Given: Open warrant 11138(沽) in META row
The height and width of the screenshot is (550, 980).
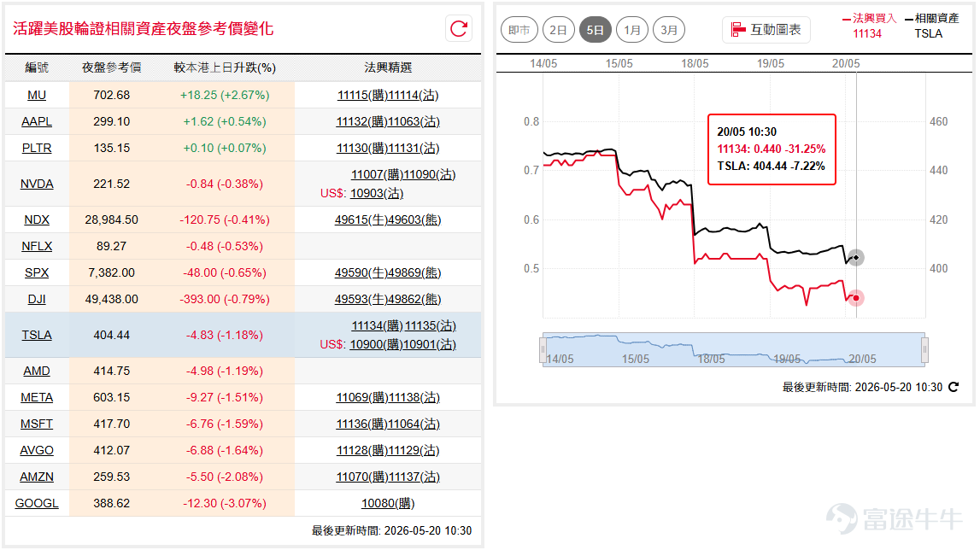Looking at the screenshot, I should (x=414, y=397).
